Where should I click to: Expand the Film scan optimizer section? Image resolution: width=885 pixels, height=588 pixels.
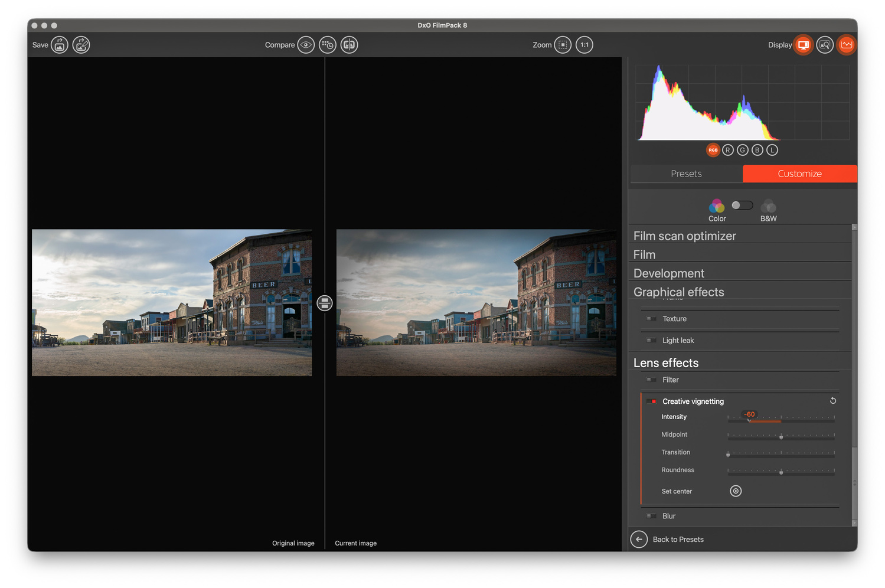pos(684,236)
